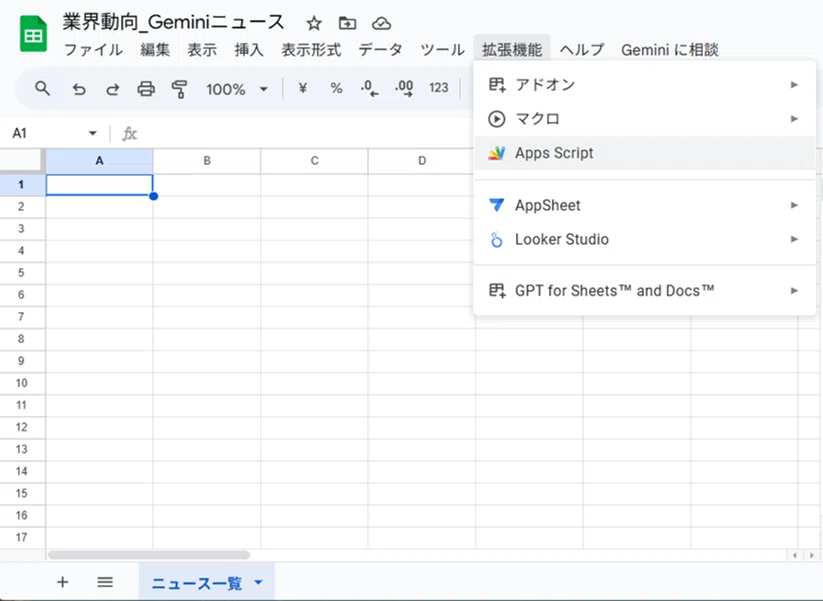Select column B header

207,161
